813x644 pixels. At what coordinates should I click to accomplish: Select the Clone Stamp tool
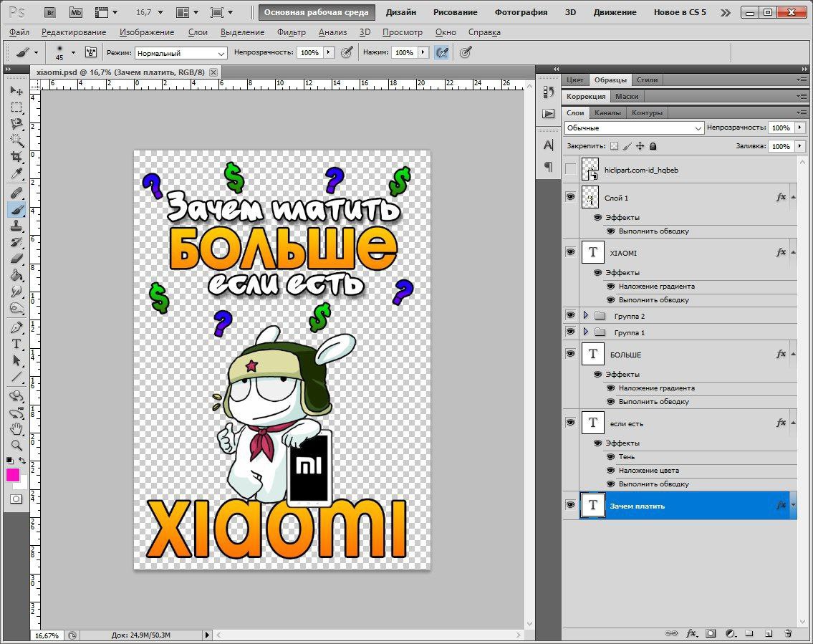[16, 226]
